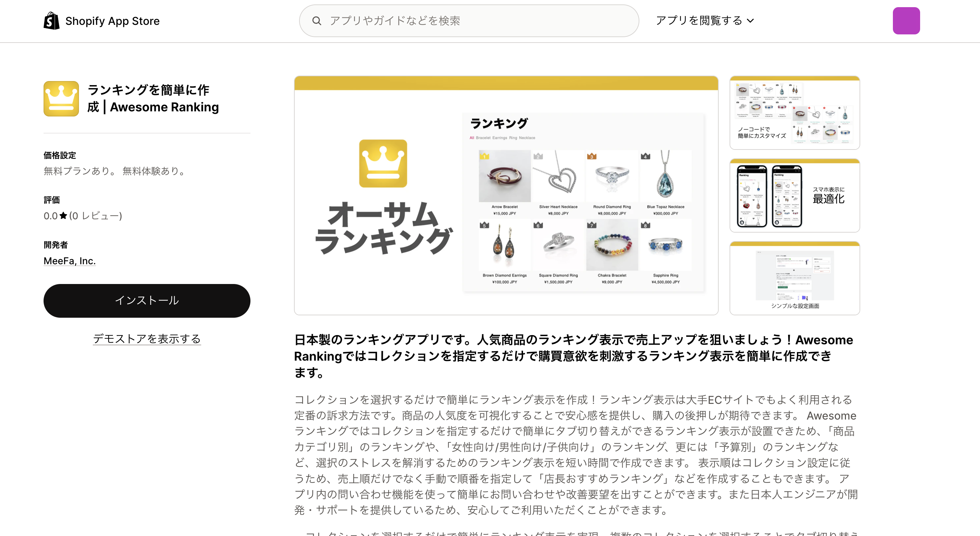Screen dimensions: 980x536
Task: Click the rating star icon
Action: click(x=64, y=216)
